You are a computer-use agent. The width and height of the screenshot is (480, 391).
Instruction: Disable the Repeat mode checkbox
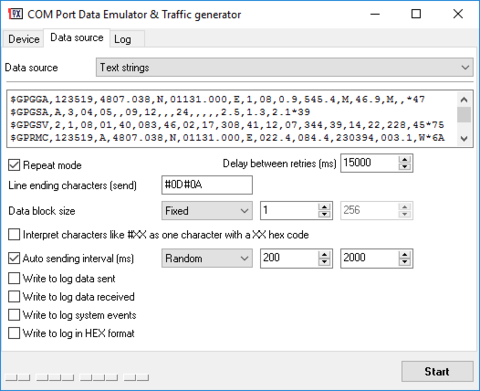[x=14, y=165]
